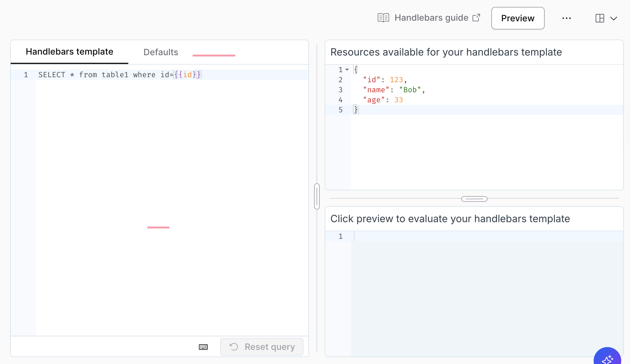Click the reset arrow icon in Reset query
630x364 pixels.
coord(234,347)
